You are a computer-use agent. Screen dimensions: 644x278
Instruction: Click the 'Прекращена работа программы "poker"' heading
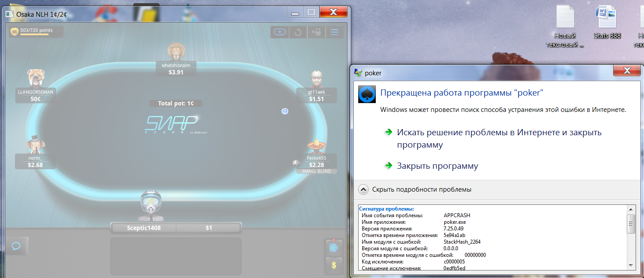[x=462, y=93]
